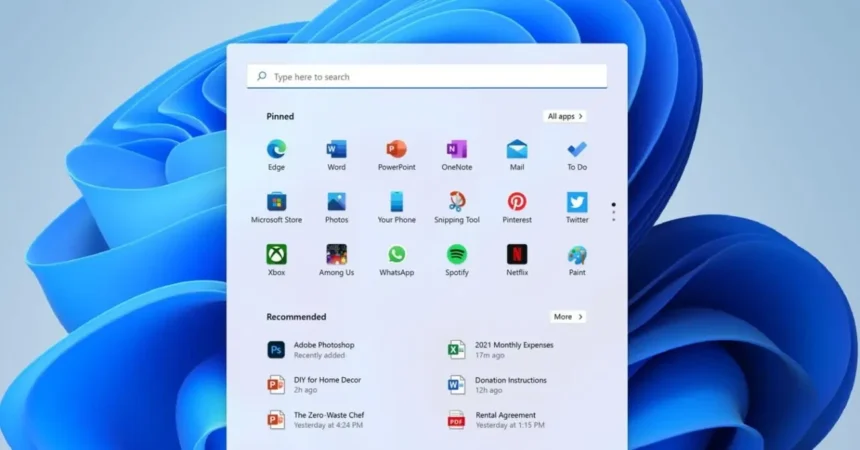Launch Word from pinned apps
Image resolution: width=860 pixels, height=450 pixels.
tap(336, 155)
